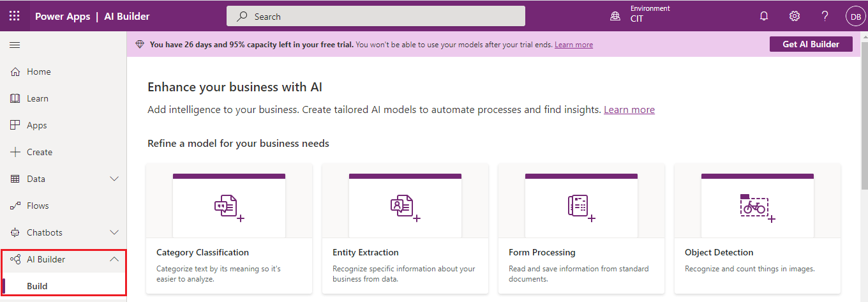
Task: Click the Learn book icon
Action: (15, 98)
